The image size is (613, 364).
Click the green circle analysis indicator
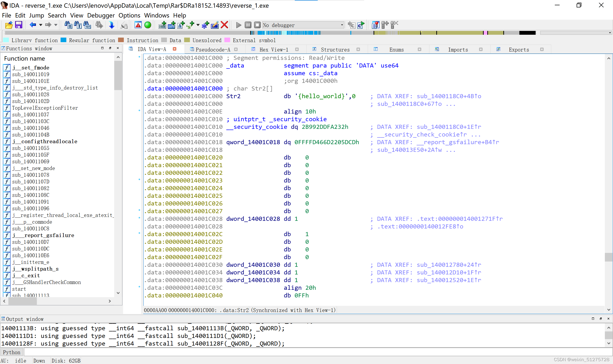pyautogui.click(x=148, y=25)
